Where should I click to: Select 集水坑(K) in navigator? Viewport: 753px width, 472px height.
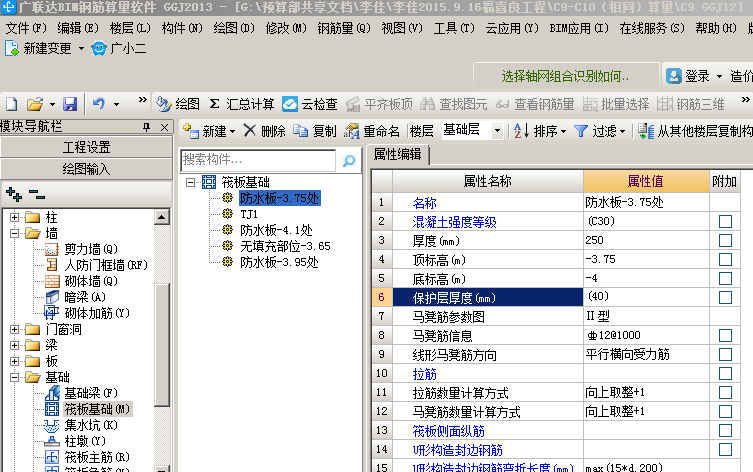pyautogui.click(x=91, y=425)
